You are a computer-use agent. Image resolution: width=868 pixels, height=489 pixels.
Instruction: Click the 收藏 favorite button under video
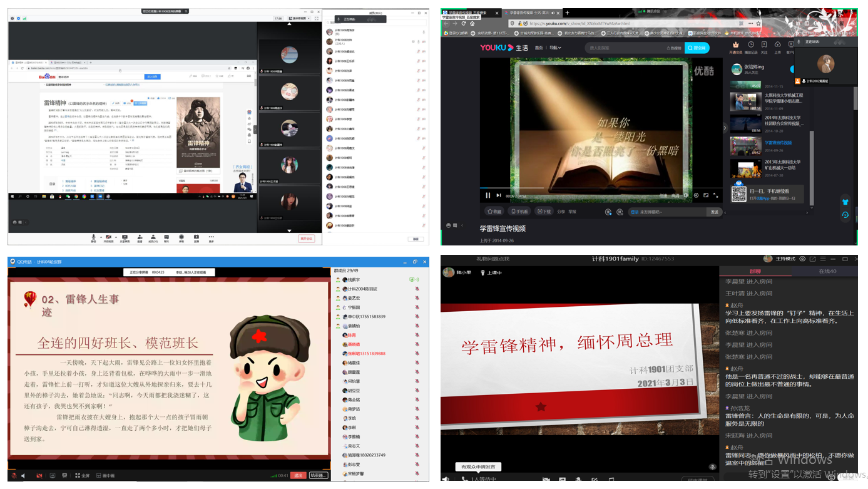[x=494, y=212]
